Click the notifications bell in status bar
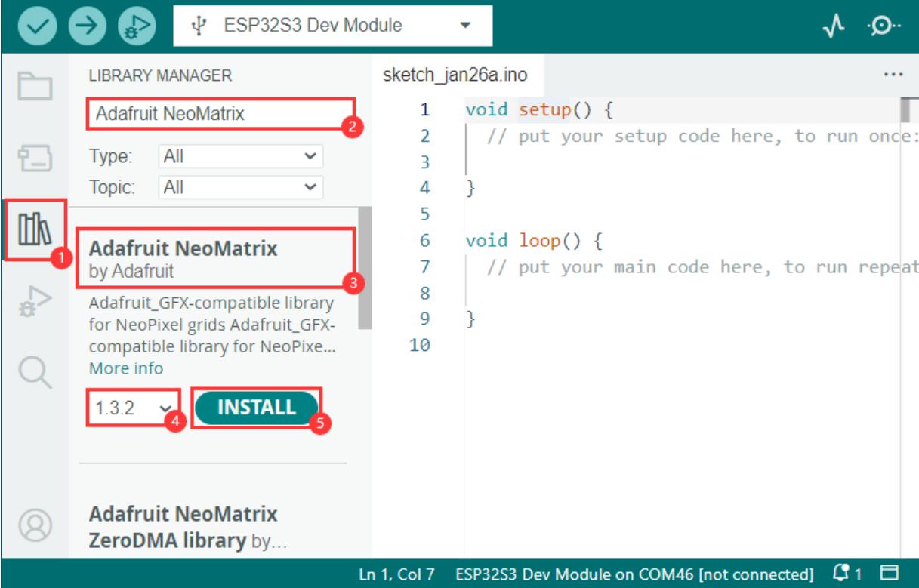This screenshot has width=919, height=588. click(x=862, y=574)
